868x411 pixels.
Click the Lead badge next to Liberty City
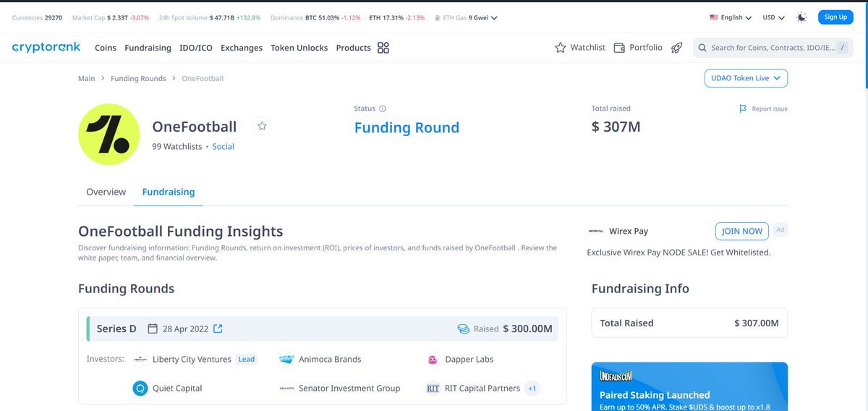[x=247, y=360]
